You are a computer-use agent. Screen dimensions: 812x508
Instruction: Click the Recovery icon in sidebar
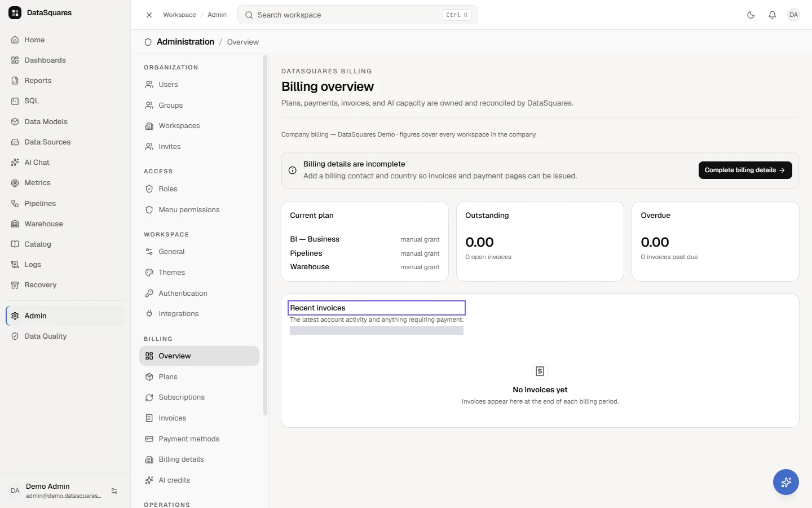pos(15,285)
